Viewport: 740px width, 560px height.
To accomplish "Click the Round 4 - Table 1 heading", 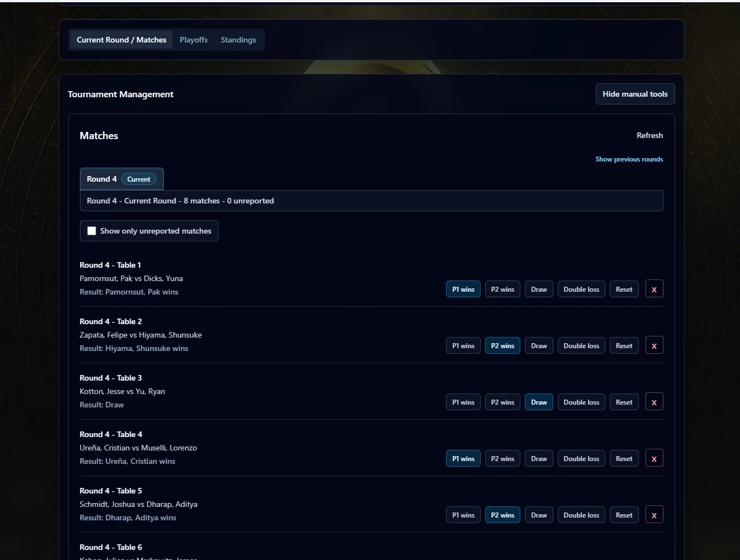I will pyautogui.click(x=110, y=265).
